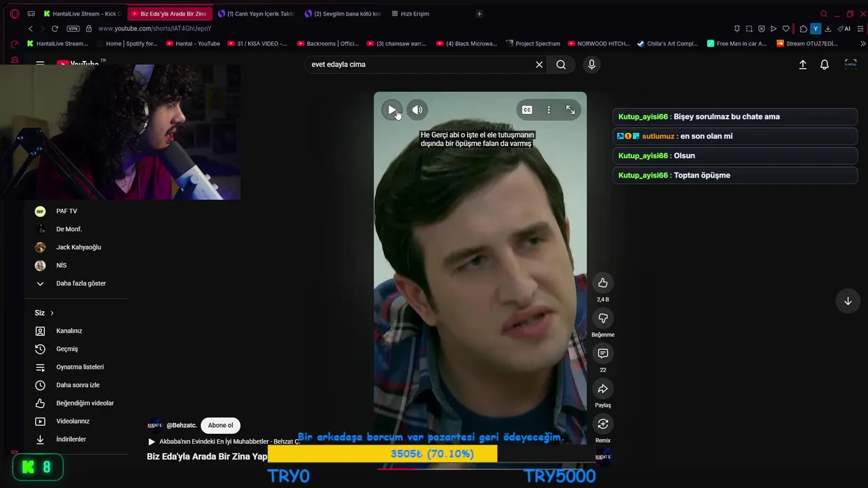Click the snapshot capture icon in the toolbar
The height and width of the screenshot is (488, 868).
[x=749, y=28]
